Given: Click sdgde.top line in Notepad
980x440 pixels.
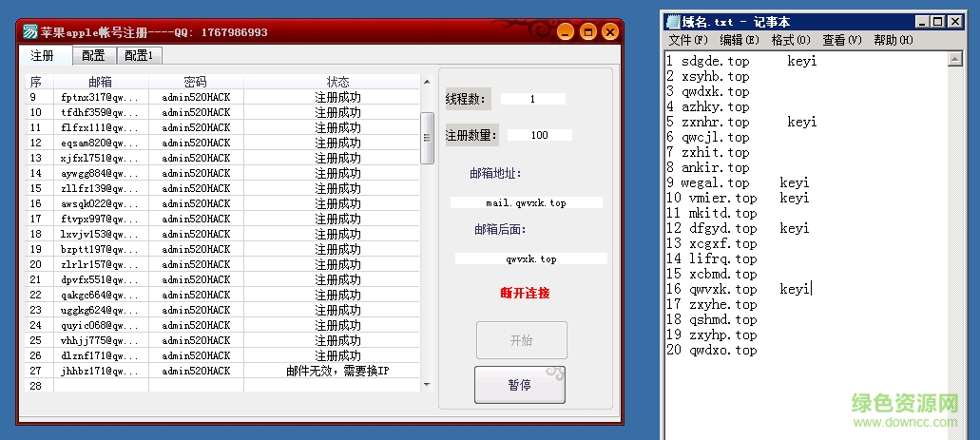Looking at the screenshot, I should click(x=741, y=61).
